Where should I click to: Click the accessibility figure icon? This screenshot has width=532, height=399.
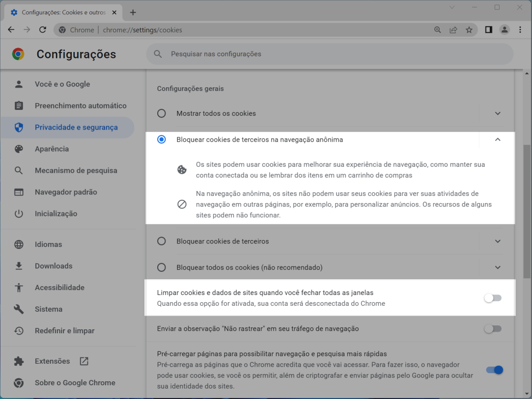tap(19, 288)
